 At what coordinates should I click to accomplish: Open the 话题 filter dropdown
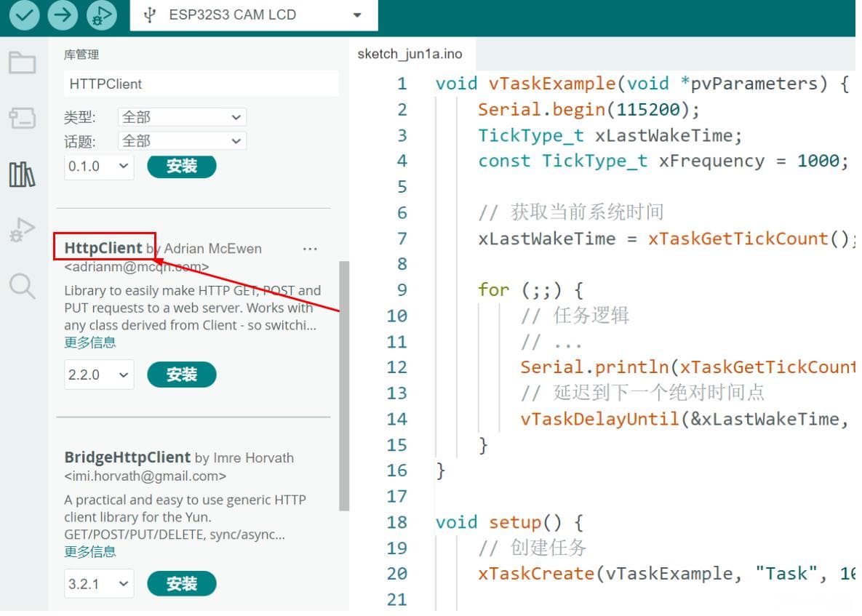pyautogui.click(x=182, y=141)
